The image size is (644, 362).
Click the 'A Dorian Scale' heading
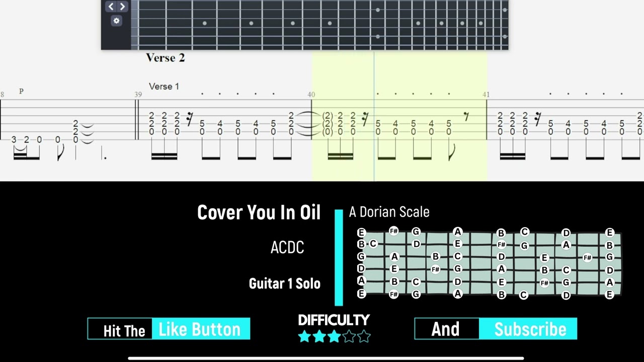pos(389,212)
